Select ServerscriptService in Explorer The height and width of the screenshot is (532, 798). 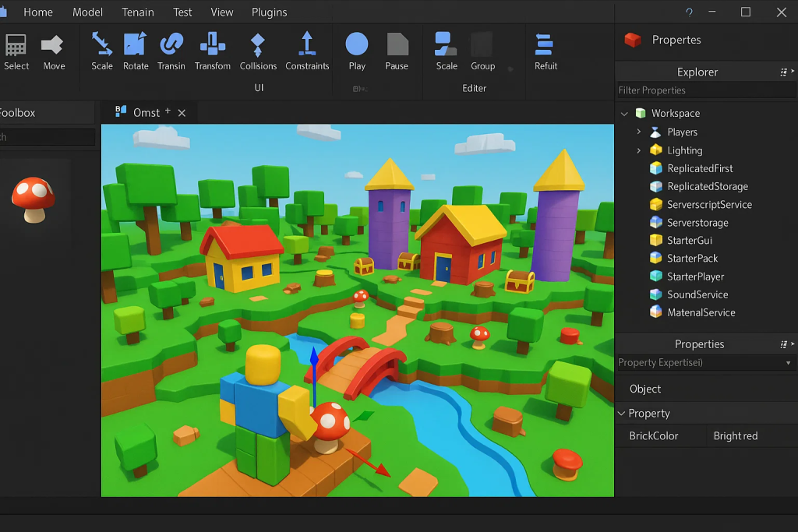click(709, 204)
